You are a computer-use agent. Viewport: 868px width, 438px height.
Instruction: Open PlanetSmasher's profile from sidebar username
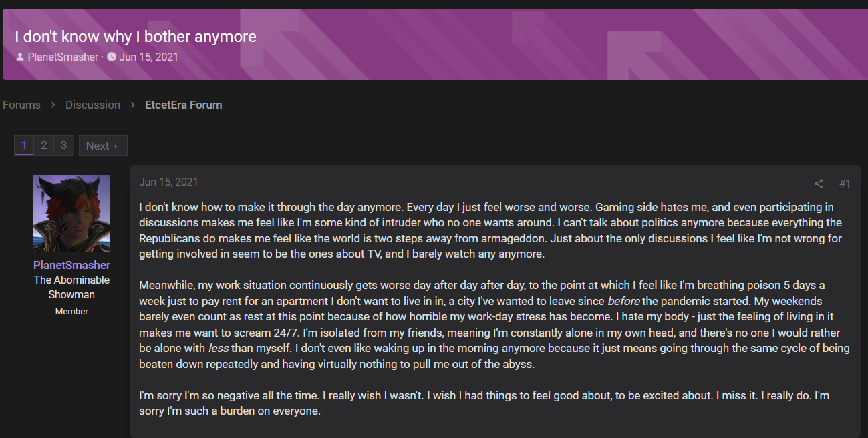[x=71, y=265]
